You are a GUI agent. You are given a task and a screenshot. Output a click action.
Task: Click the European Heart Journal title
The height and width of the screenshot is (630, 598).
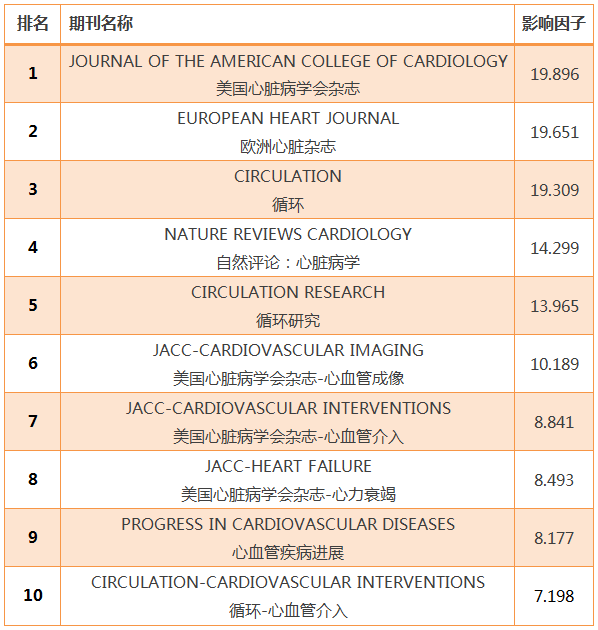[288, 119]
